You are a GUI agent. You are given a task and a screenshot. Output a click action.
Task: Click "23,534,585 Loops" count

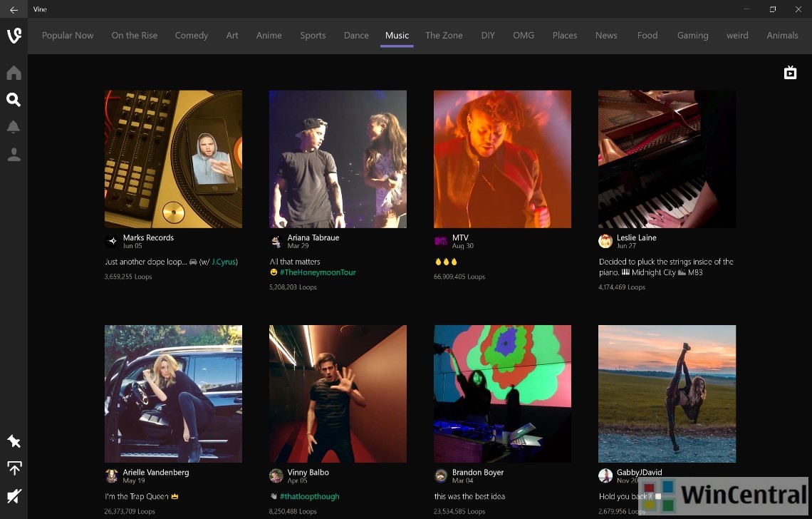[459, 511]
